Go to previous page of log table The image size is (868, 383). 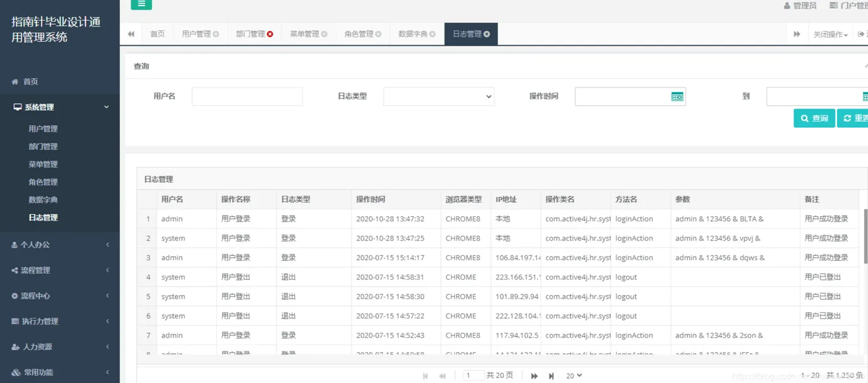tap(443, 376)
